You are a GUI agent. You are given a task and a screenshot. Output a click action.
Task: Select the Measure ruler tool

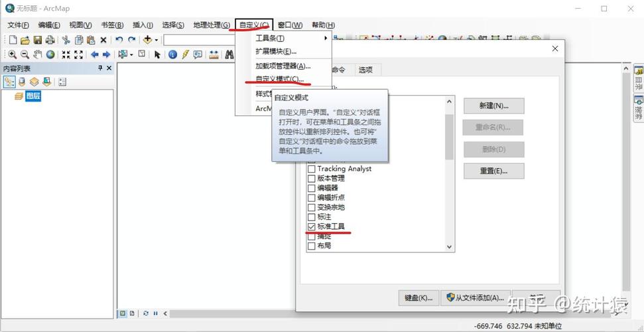(214, 54)
